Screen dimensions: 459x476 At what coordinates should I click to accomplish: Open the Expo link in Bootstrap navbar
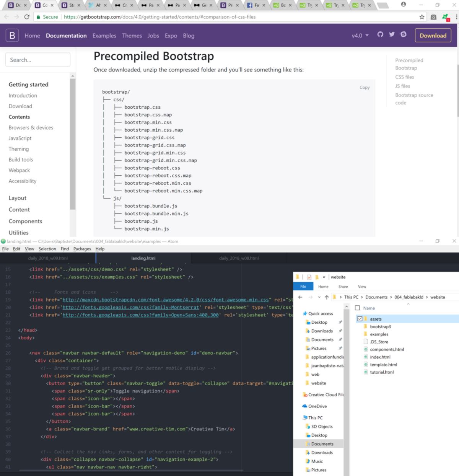[171, 36]
